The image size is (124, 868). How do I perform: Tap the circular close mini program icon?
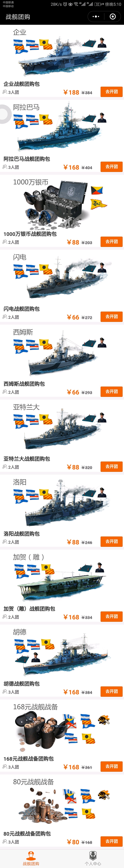(x=113, y=17)
